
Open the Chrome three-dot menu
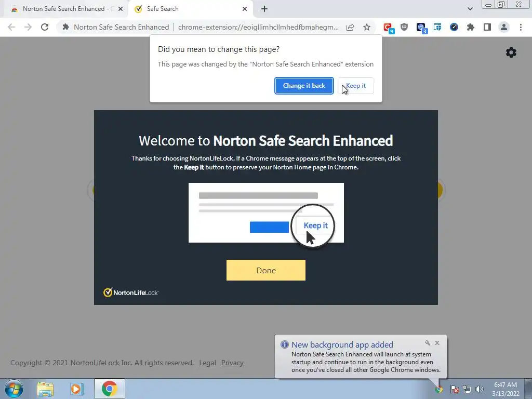521,27
